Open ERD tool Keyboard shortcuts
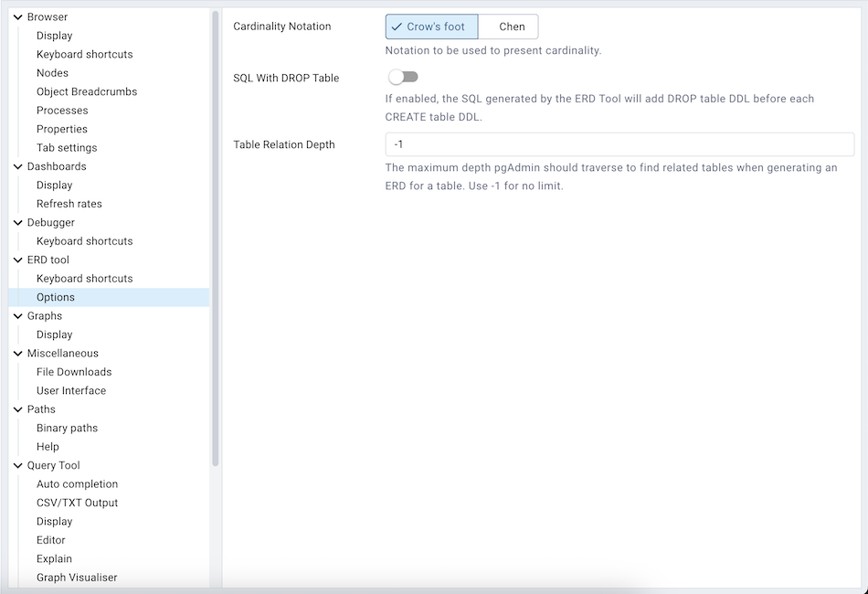This screenshot has height=594, width=868. coord(84,279)
